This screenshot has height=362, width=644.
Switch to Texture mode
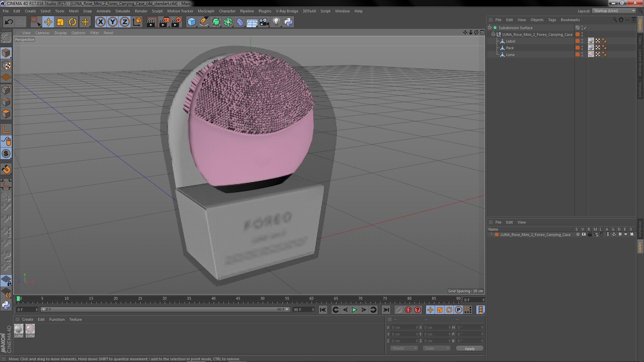tap(6, 65)
